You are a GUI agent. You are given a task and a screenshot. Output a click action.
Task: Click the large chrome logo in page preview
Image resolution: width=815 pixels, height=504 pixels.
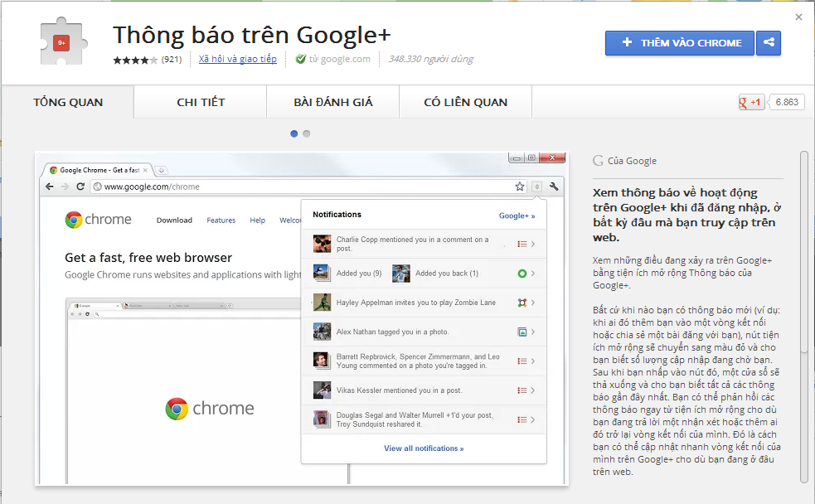coord(210,409)
